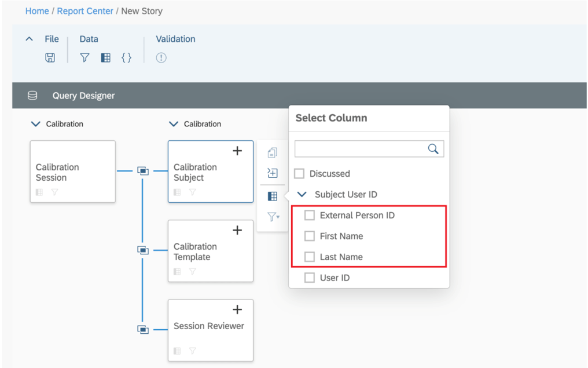This screenshot has height=368, width=588.
Task: Open the filter dropdown beside Calibration Subject
Action: [273, 217]
